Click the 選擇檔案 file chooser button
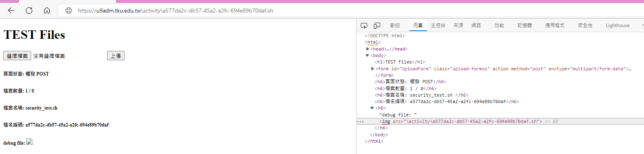Screen dimensions: 644x154 point(17,56)
